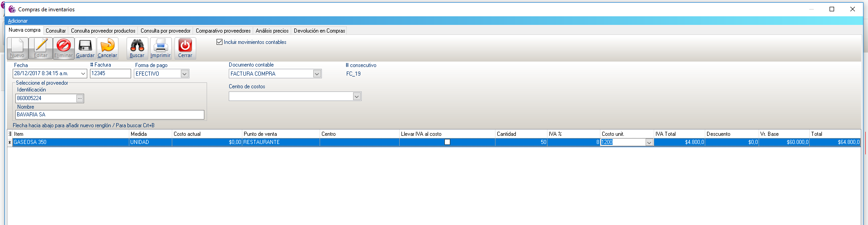The height and width of the screenshot is (225, 868).
Task: Open the Devolución en Compras tab
Action: 319,31
